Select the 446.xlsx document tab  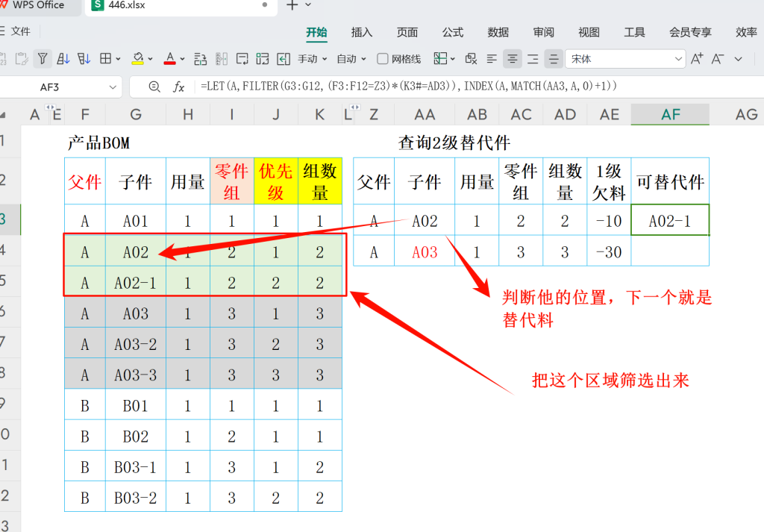(x=181, y=6)
